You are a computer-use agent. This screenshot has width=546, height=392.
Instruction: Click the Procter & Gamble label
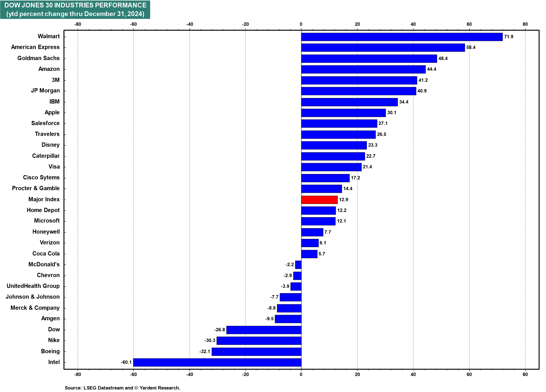click(x=36, y=188)
